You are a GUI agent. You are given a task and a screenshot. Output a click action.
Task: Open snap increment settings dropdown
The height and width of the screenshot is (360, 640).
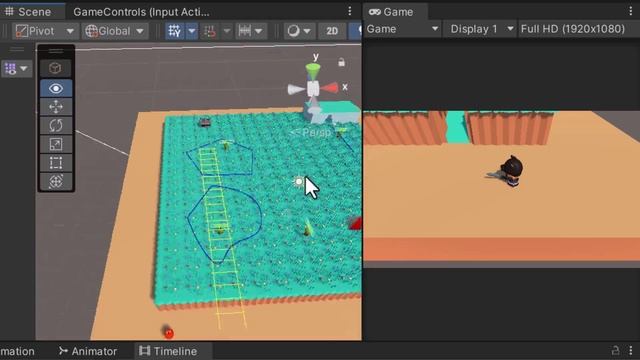(x=227, y=31)
